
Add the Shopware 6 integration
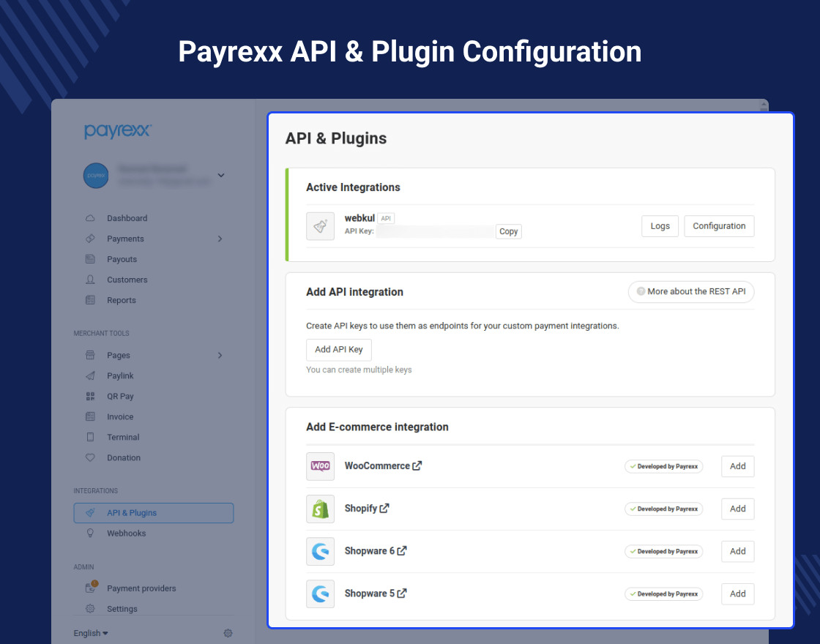click(x=737, y=552)
